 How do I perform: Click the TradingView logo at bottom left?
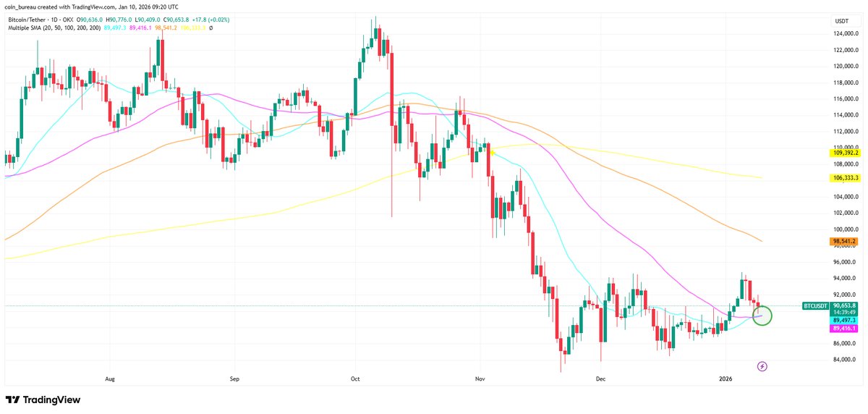[43, 400]
